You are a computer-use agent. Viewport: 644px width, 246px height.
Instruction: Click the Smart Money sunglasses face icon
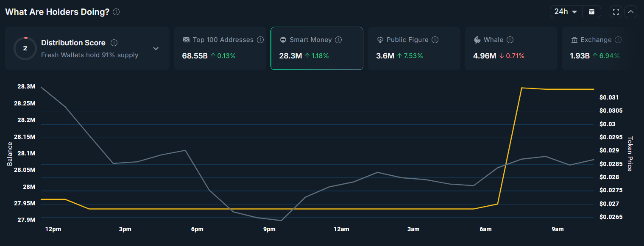[x=283, y=40]
